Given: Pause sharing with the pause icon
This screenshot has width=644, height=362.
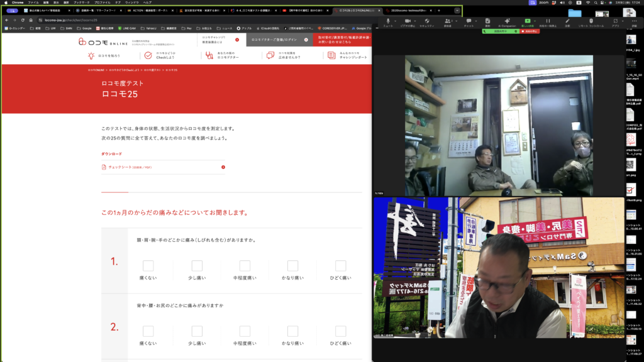Looking at the screenshot, I should pyautogui.click(x=548, y=21).
